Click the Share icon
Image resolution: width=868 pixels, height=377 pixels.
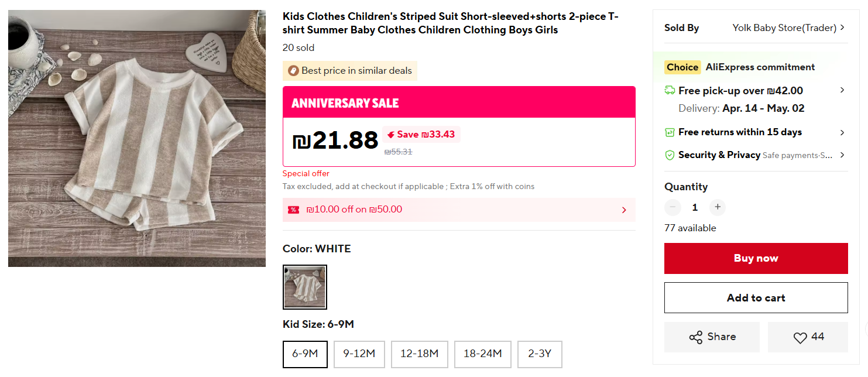[x=695, y=337]
